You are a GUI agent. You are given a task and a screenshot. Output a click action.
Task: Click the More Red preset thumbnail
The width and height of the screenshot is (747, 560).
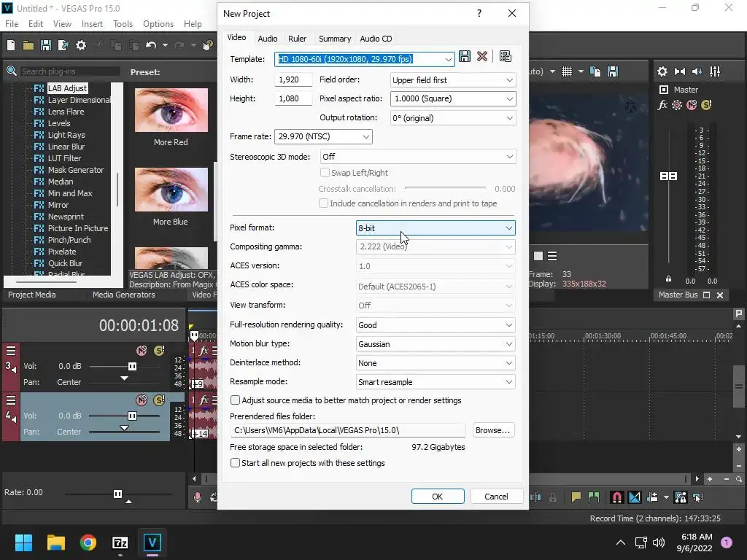click(x=171, y=110)
